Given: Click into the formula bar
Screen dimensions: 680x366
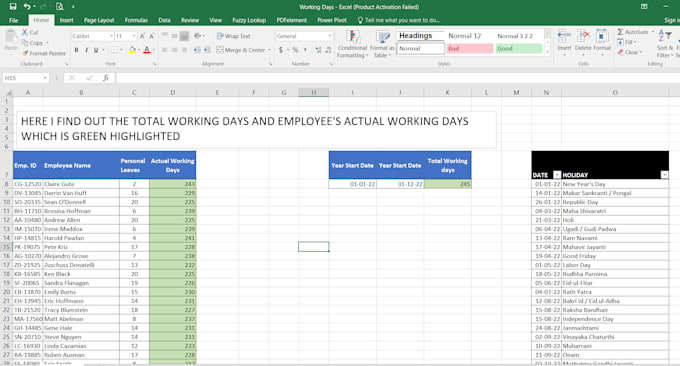Looking at the screenshot, I should [397, 78].
